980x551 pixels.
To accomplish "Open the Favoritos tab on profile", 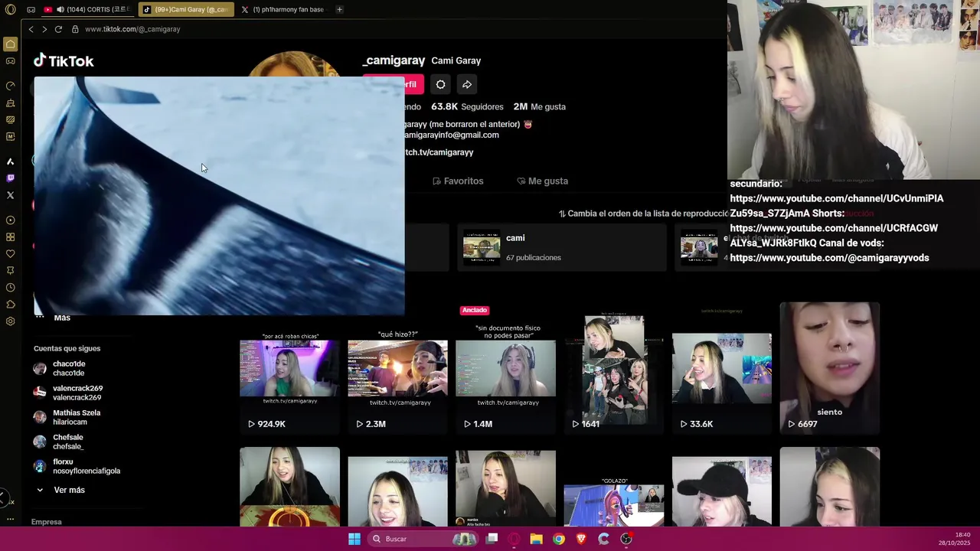I will point(458,181).
